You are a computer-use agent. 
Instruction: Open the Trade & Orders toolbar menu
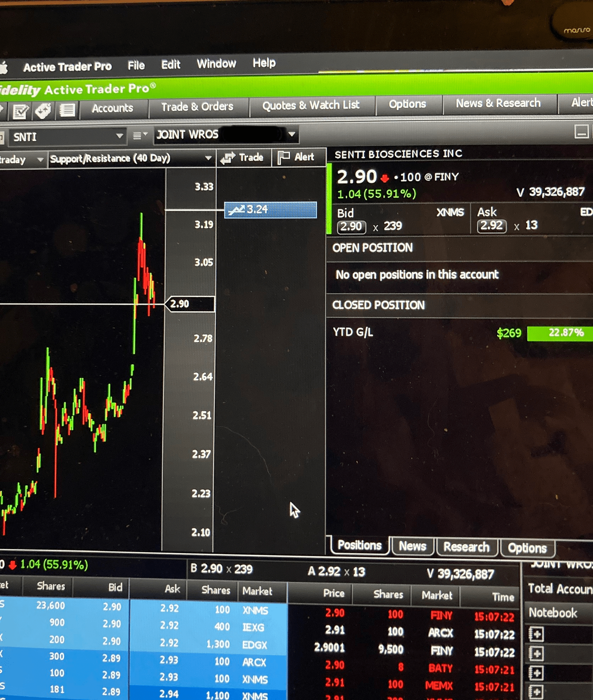pyautogui.click(x=197, y=107)
